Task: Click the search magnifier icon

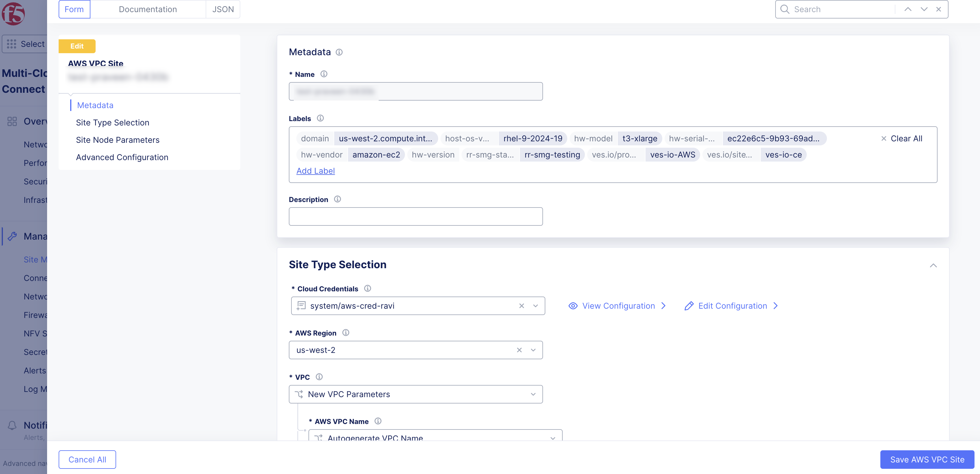Action: tap(785, 9)
